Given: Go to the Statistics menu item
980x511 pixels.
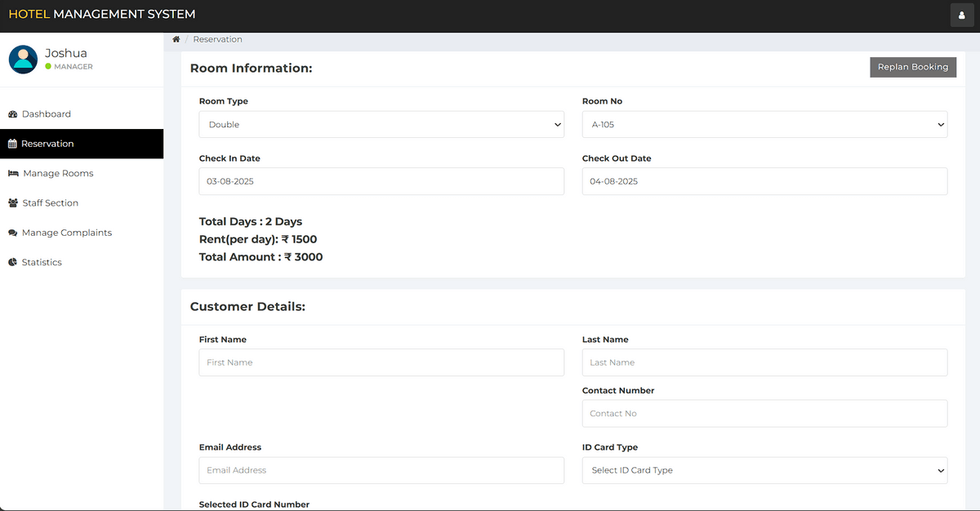Looking at the screenshot, I should click(x=42, y=262).
